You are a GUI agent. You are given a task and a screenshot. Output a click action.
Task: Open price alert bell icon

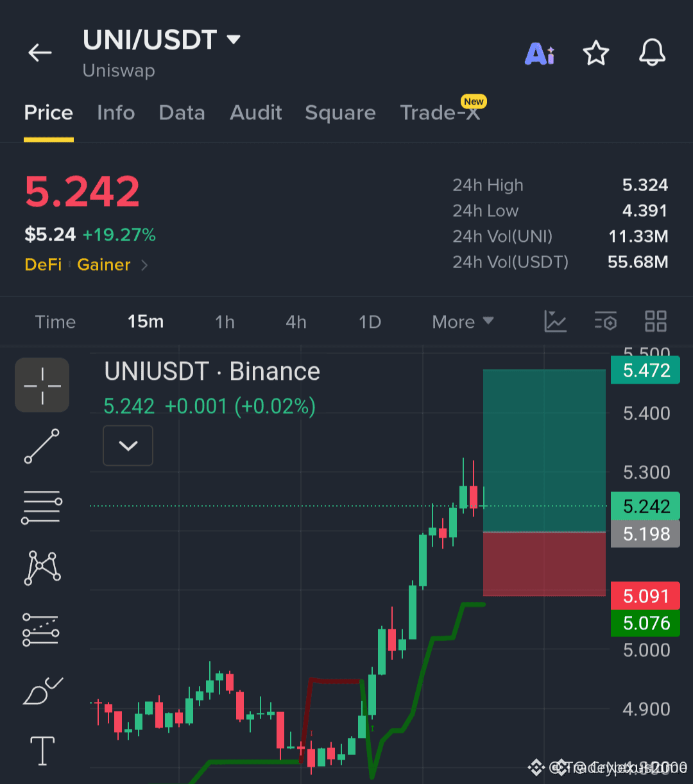(x=653, y=53)
